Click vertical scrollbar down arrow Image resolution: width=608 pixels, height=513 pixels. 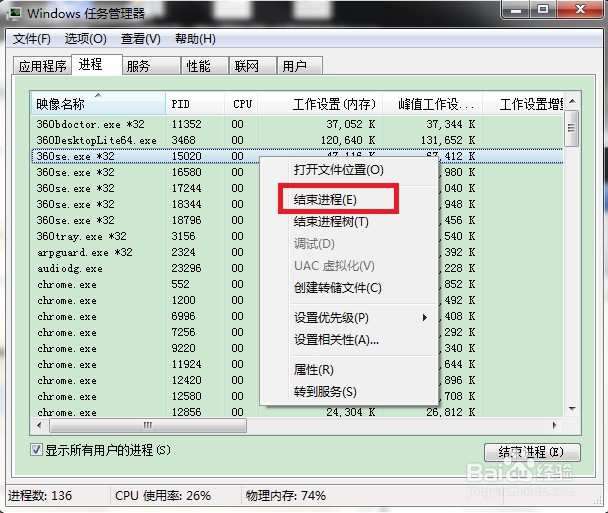pos(572,409)
